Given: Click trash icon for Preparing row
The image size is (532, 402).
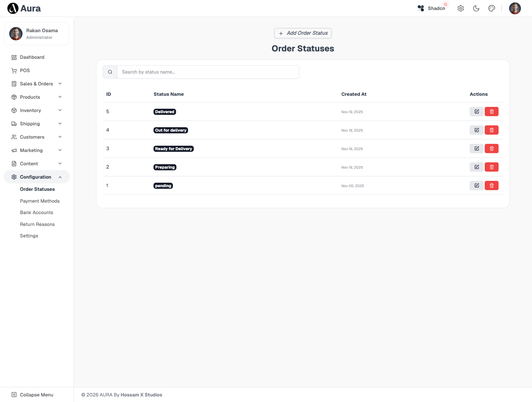Looking at the screenshot, I should point(492,167).
